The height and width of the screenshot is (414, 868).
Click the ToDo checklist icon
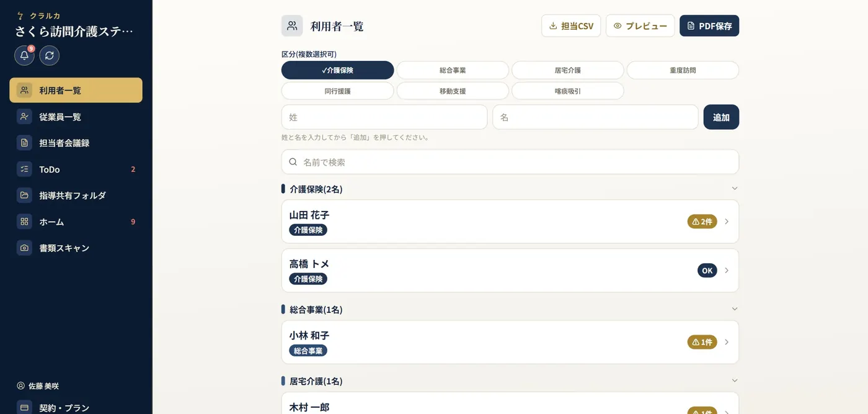pos(24,169)
